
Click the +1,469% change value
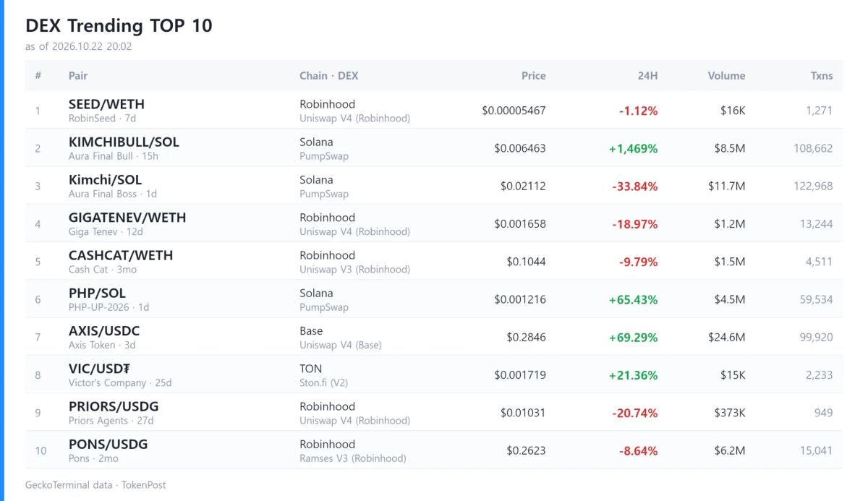point(633,148)
